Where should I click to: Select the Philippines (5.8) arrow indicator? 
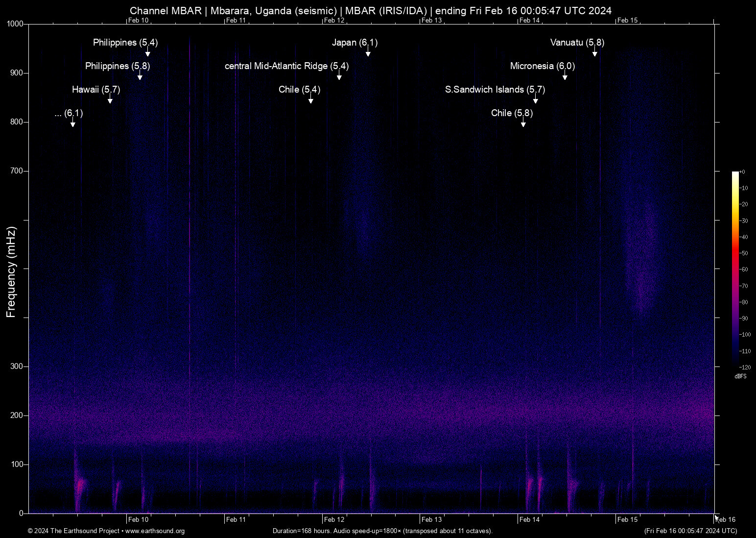point(140,76)
